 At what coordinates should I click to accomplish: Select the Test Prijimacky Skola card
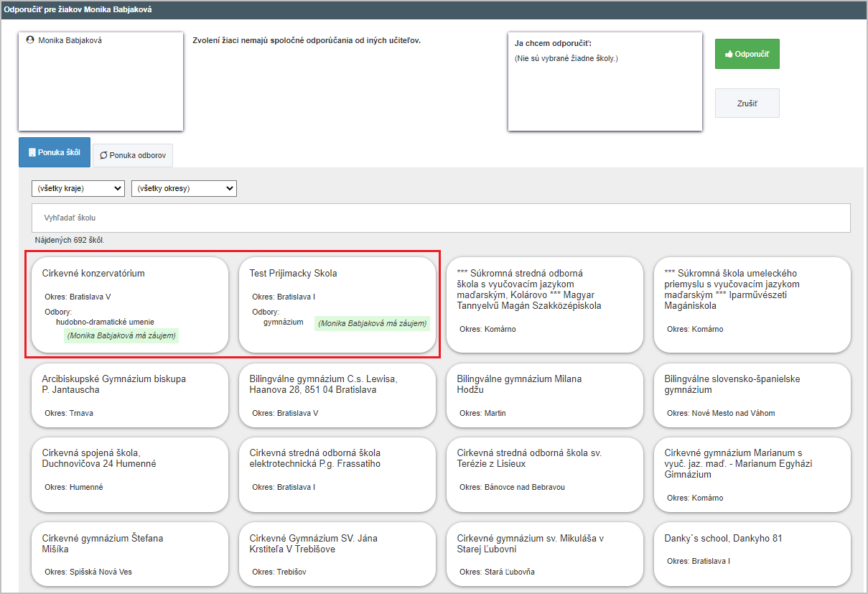coord(337,305)
